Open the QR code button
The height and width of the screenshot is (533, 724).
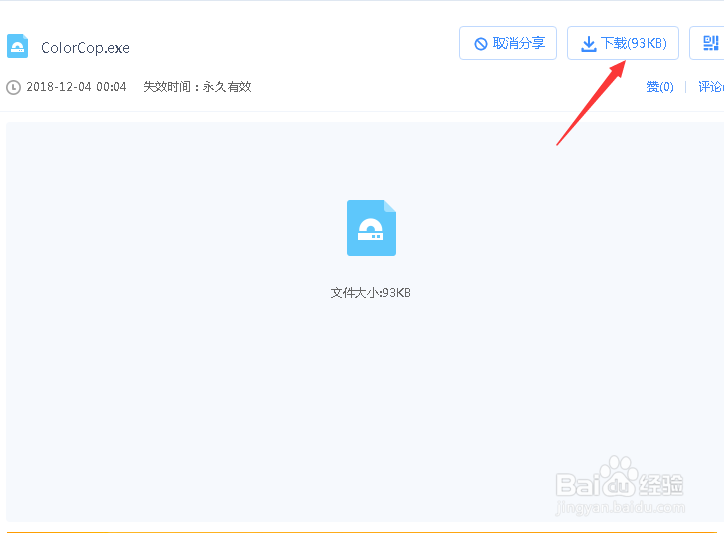pyautogui.click(x=709, y=43)
